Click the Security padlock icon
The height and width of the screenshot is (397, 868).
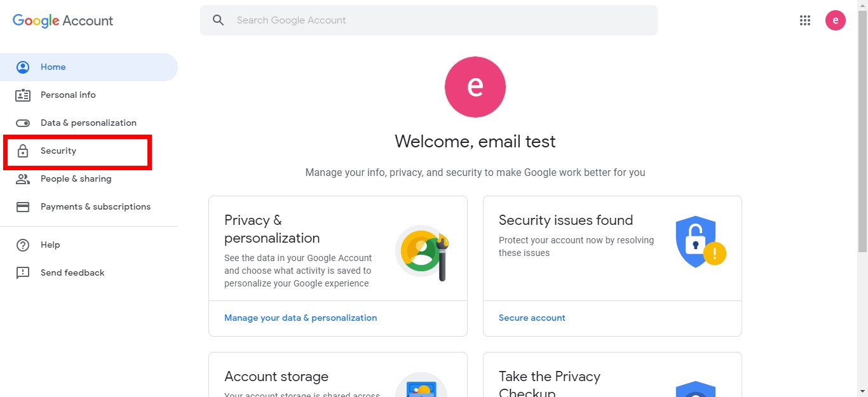click(x=23, y=151)
